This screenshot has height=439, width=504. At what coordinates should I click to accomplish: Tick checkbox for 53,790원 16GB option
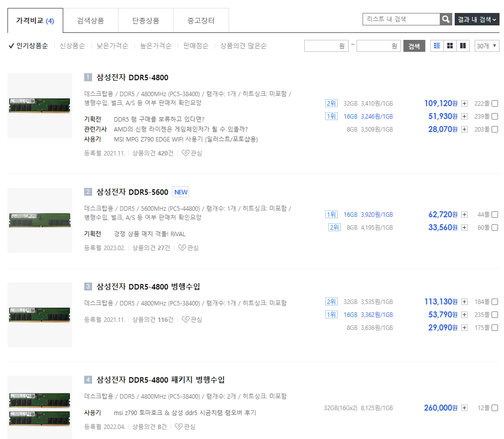(495, 314)
